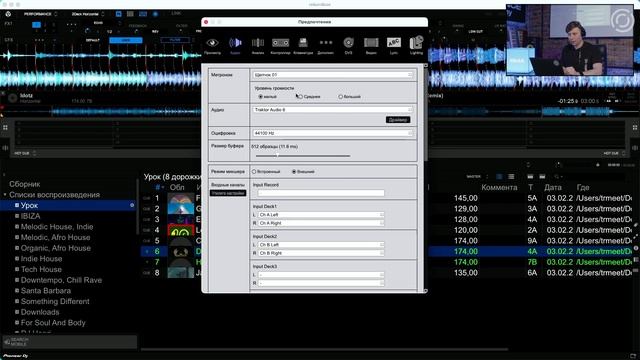Click the black button under input channels
640x360 pixels.
point(228,193)
